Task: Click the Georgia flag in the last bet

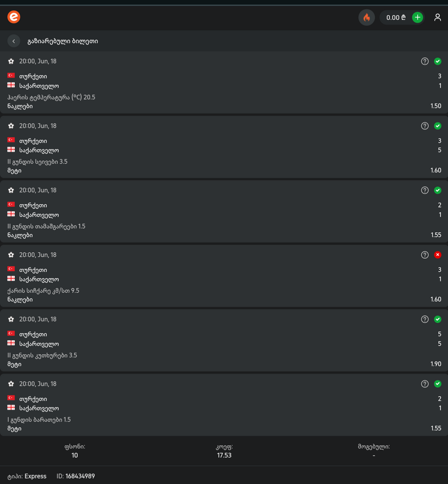Action: [11, 408]
